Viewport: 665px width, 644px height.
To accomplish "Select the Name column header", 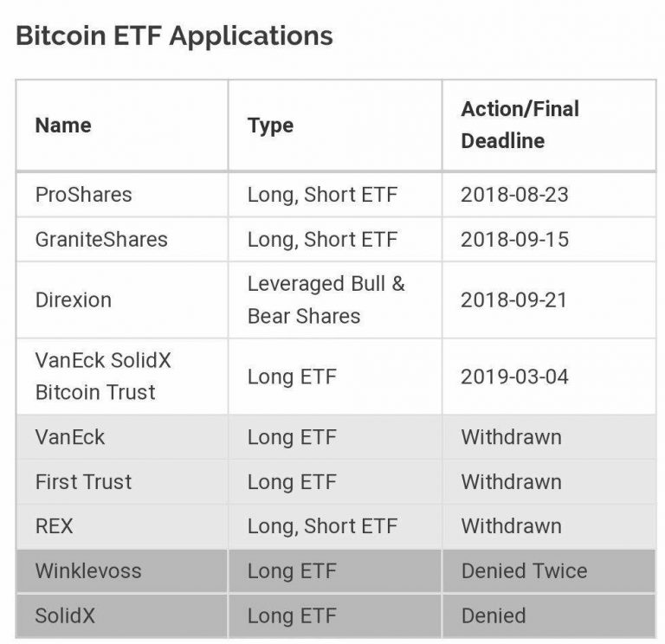I will pos(63,126).
